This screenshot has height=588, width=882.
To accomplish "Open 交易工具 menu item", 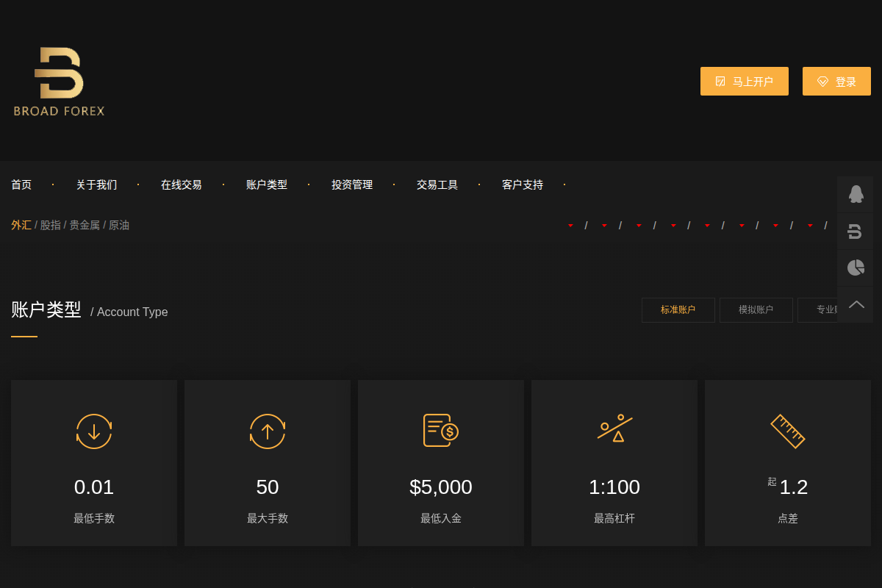I will (437, 184).
